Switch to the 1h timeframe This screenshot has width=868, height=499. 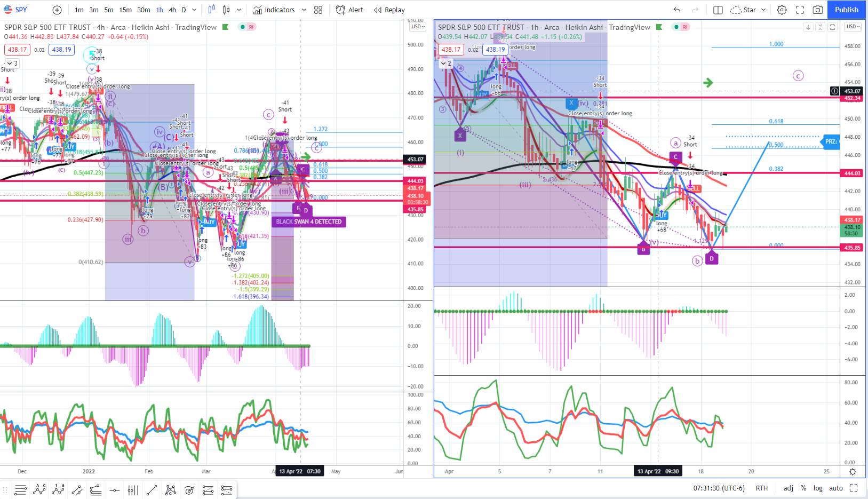(160, 10)
